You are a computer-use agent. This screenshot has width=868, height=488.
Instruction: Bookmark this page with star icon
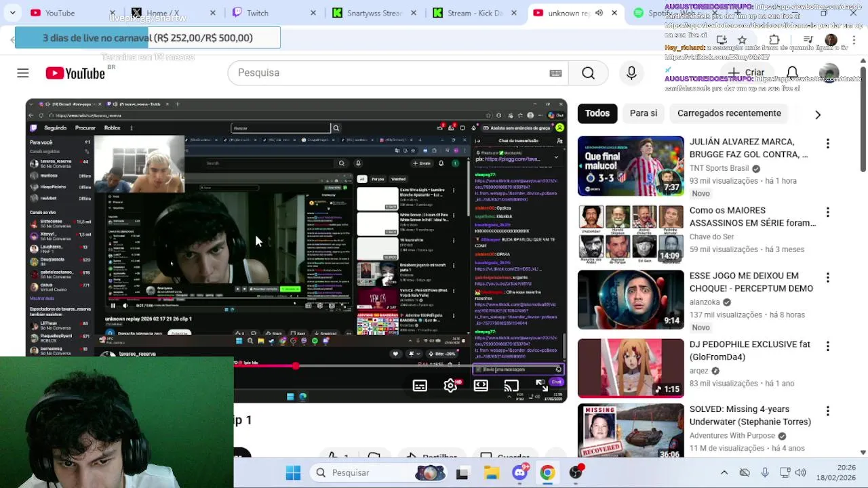[742, 40]
